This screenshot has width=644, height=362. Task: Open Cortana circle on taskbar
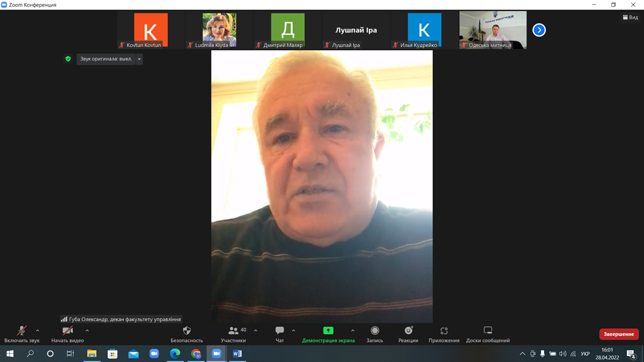click(x=50, y=354)
